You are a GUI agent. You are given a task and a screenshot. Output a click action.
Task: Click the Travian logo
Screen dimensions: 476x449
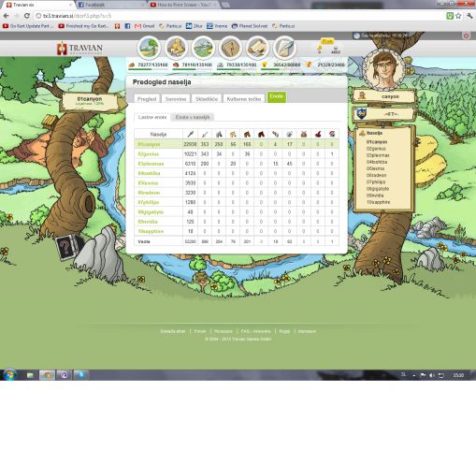79,49
